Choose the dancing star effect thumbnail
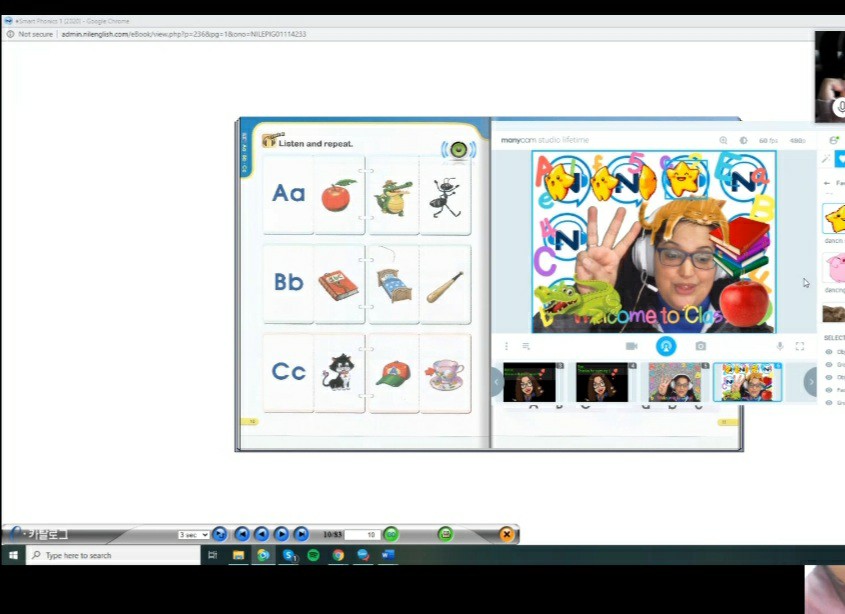 point(834,219)
